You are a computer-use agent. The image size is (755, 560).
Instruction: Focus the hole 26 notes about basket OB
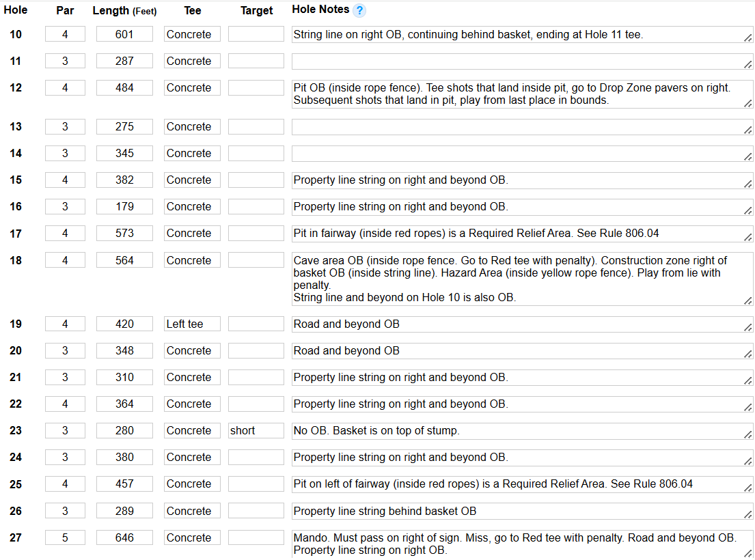coord(519,511)
